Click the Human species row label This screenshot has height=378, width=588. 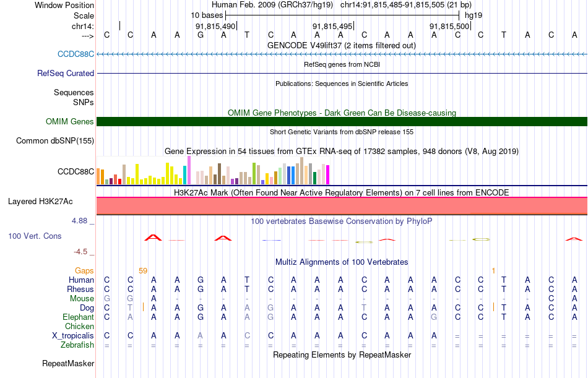tap(81, 280)
